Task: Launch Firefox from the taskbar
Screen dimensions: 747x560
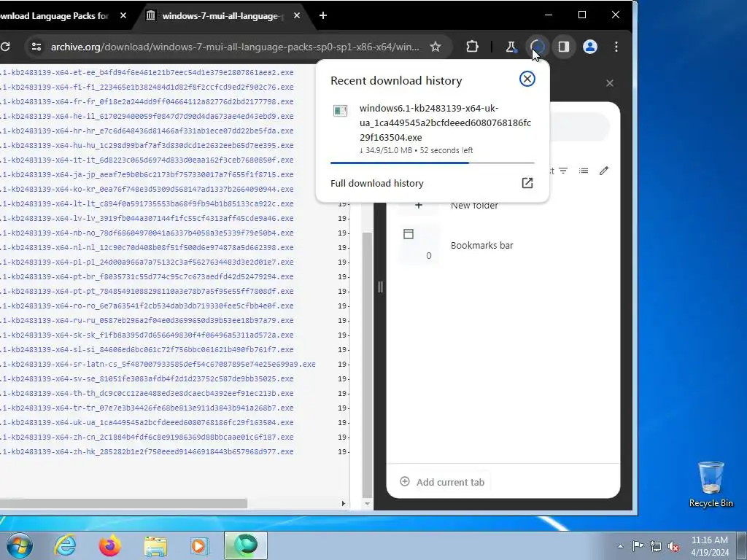Action: (110, 545)
